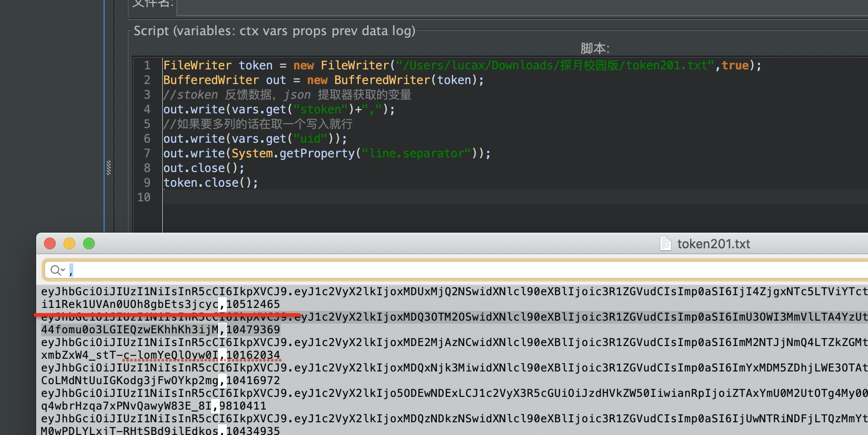
Task: Click the 脚本: label above the editor
Action: pyautogui.click(x=595, y=48)
